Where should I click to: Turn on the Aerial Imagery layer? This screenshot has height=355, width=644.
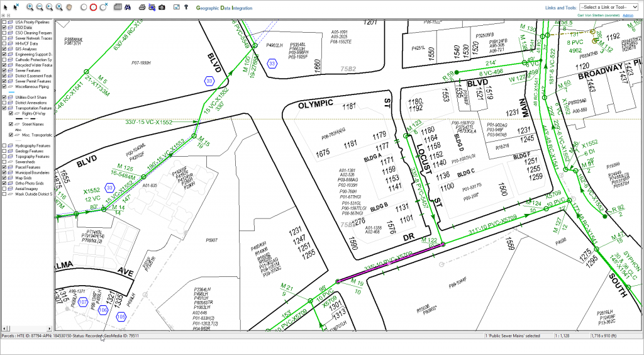click(x=4, y=188)
